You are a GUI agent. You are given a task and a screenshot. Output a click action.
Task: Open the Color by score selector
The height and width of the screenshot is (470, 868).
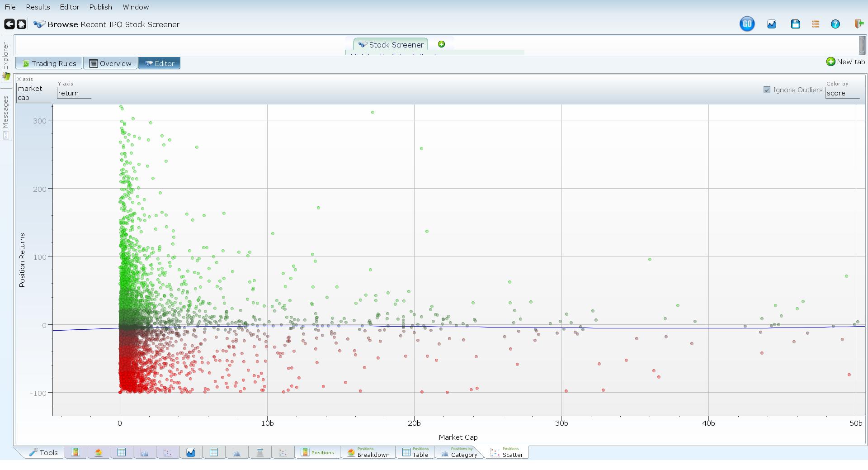point(843,93)
